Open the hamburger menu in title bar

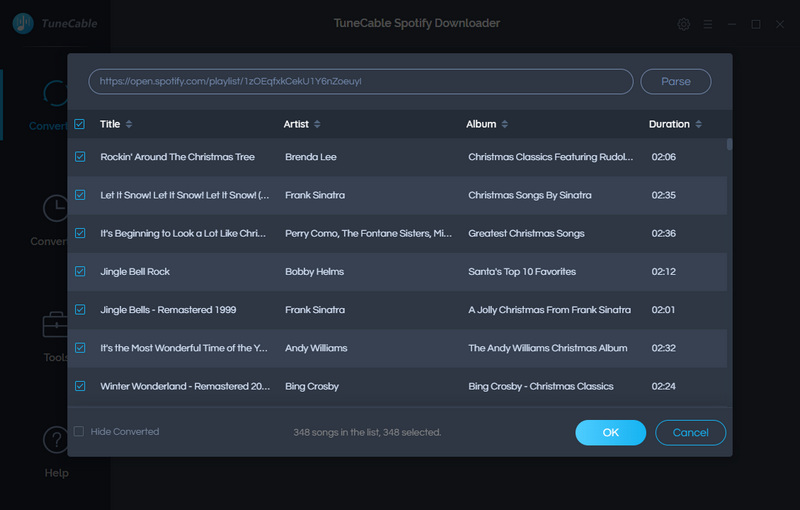click(x=708, y=24)
